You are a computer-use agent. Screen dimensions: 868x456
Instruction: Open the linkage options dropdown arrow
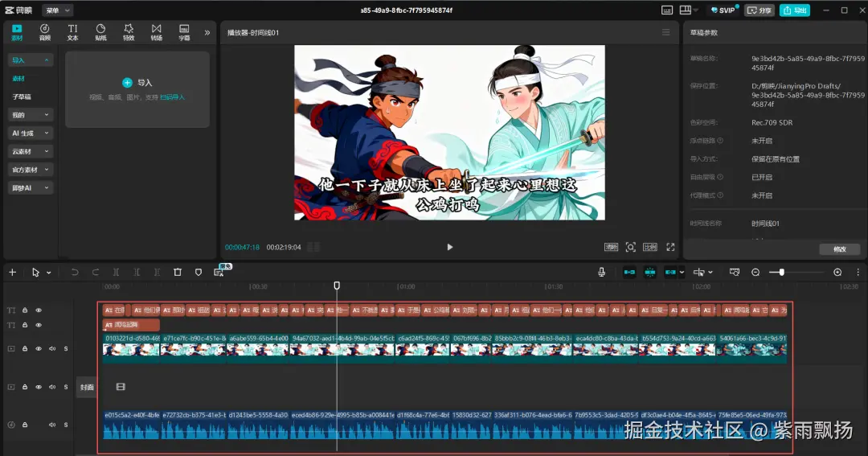pos(682,272)
